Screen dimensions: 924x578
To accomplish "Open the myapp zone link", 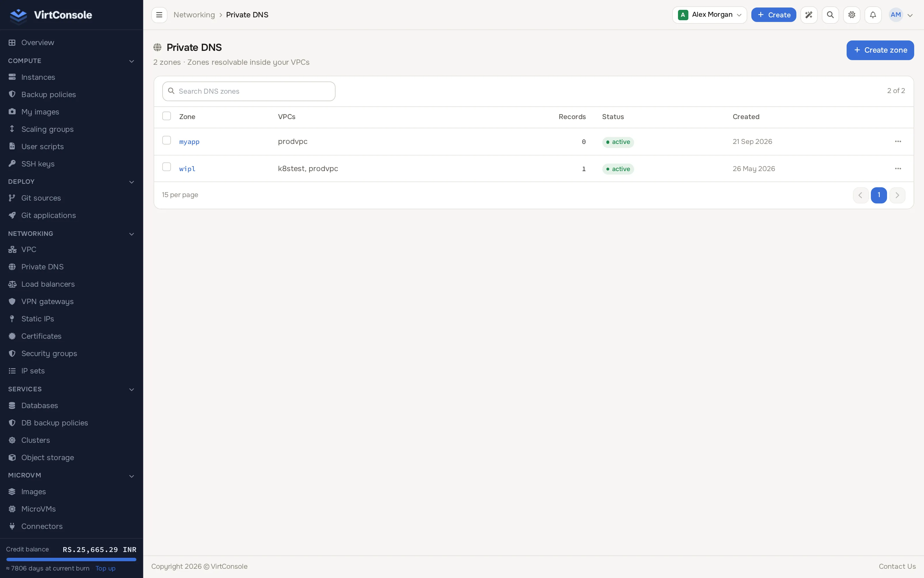I will 189,142.
